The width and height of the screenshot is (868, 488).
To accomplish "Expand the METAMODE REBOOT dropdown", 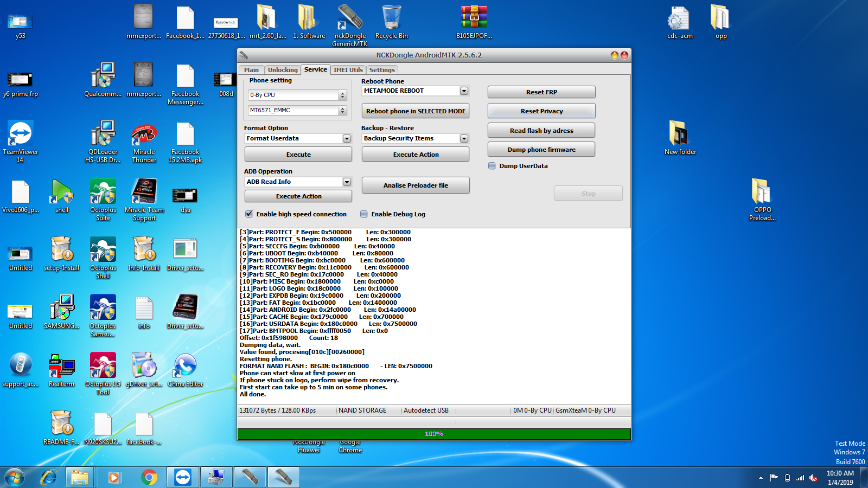I will tap(464, 91).
